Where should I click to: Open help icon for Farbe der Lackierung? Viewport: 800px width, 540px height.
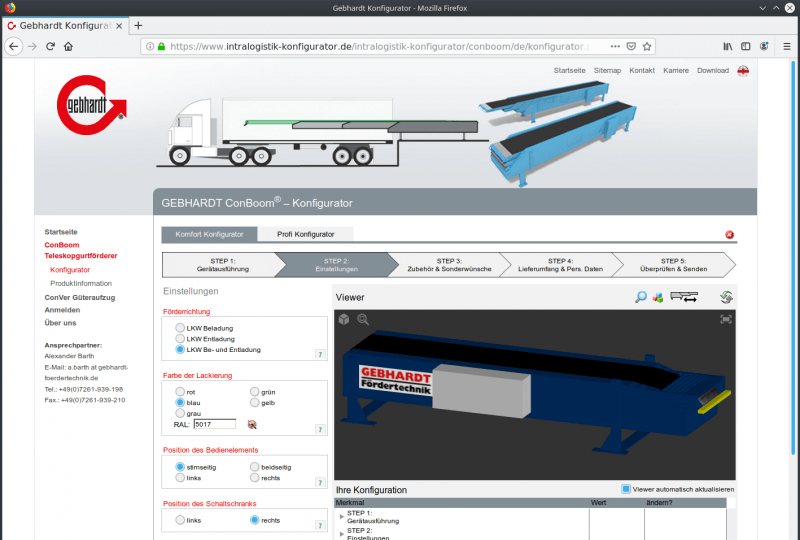point(320,429)
